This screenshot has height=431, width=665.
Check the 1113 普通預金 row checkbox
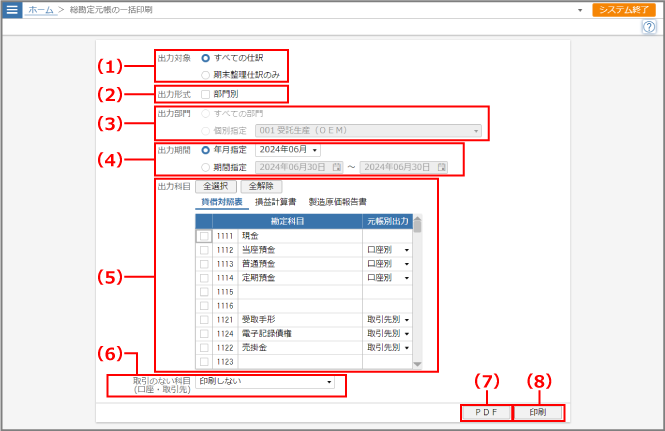coord(204,264)
